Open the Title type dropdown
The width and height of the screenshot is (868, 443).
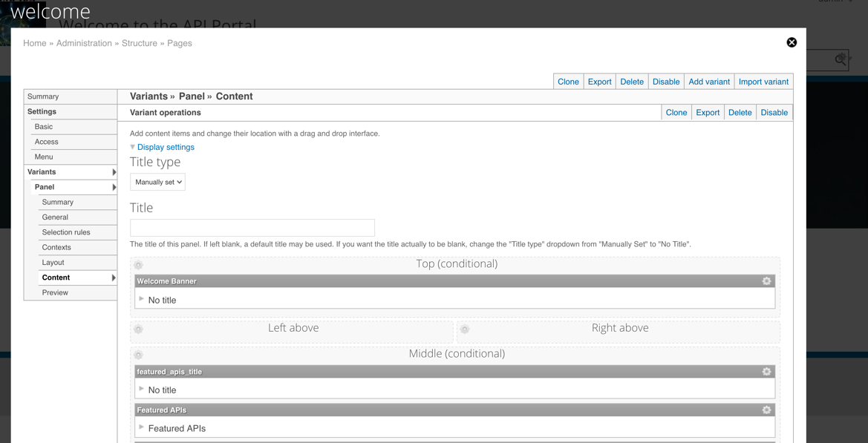pyautogui.click(x=157, y=182)
